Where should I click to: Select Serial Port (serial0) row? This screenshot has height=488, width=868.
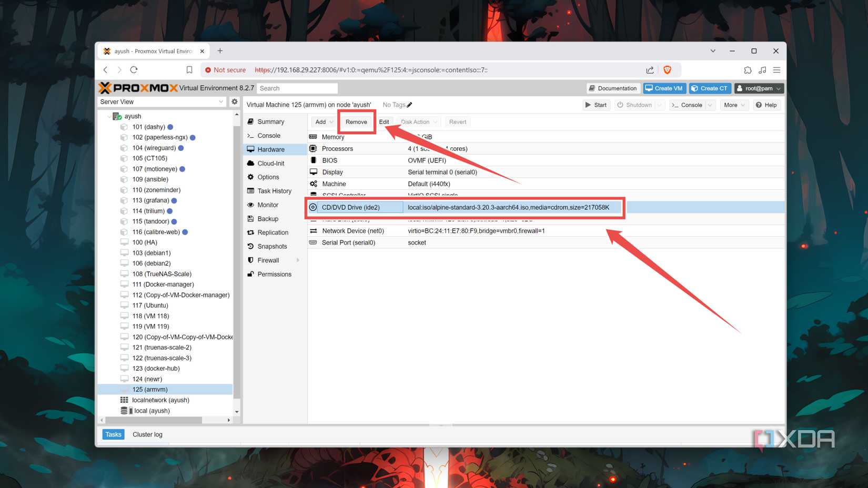(546, 242)
